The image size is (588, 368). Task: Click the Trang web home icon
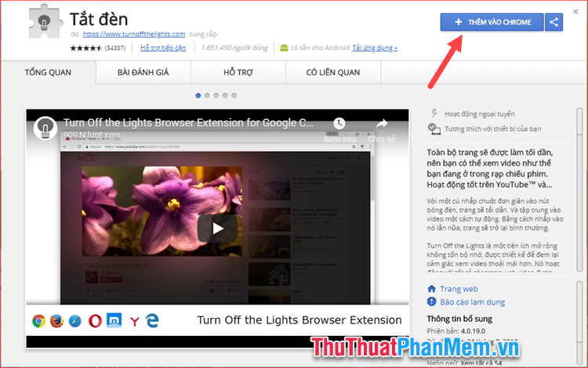point(432,289)
